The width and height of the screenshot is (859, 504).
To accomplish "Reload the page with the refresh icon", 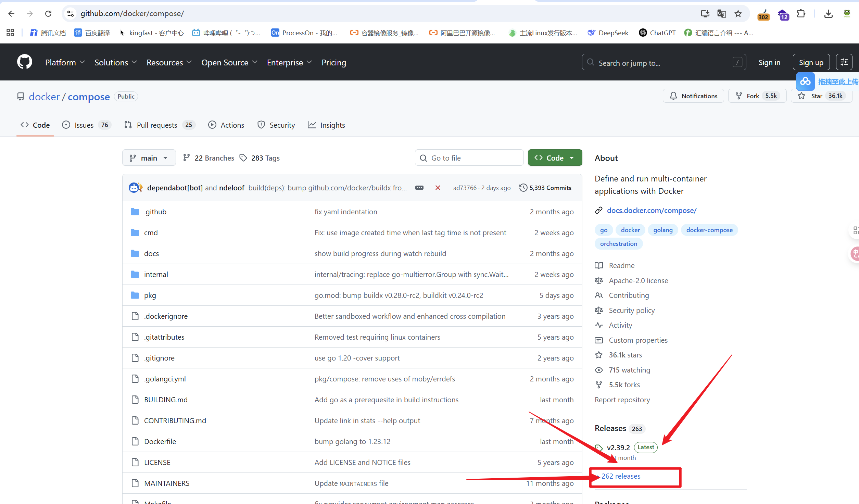I will [x=48, y=14].
